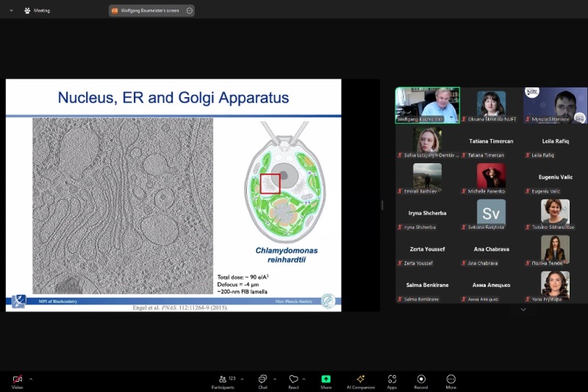The height and width of the screenshot is (392, 588).
Task: Open the More options menu
Action: point(451,379)
